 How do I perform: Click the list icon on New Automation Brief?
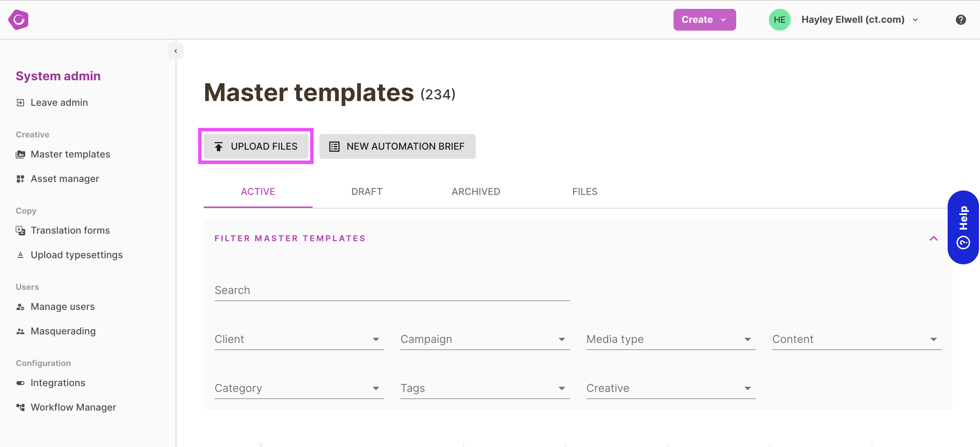point(334,146)
